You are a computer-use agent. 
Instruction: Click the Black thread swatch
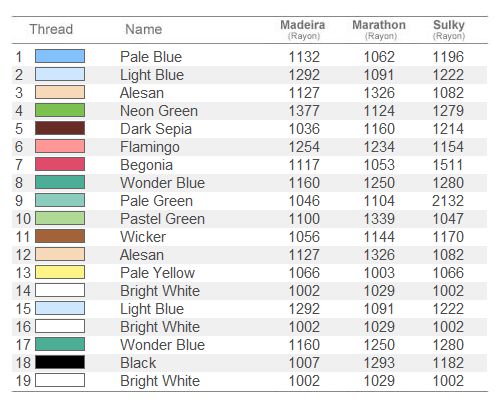click(60, 362)
